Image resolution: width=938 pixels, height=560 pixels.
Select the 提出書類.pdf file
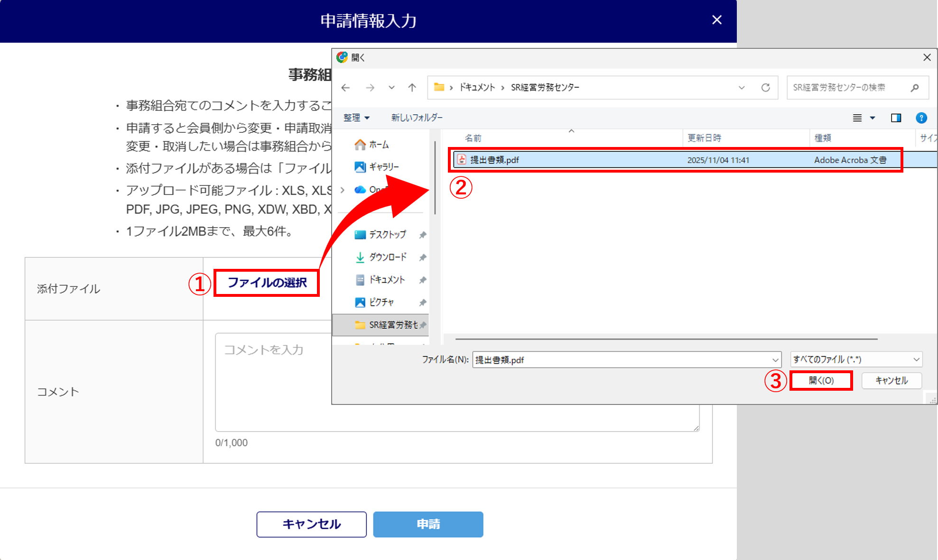pos(494,160)
